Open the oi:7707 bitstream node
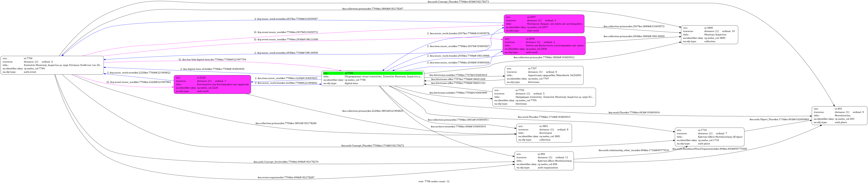This screenshot has height=184, width=868. click(544, 75)
